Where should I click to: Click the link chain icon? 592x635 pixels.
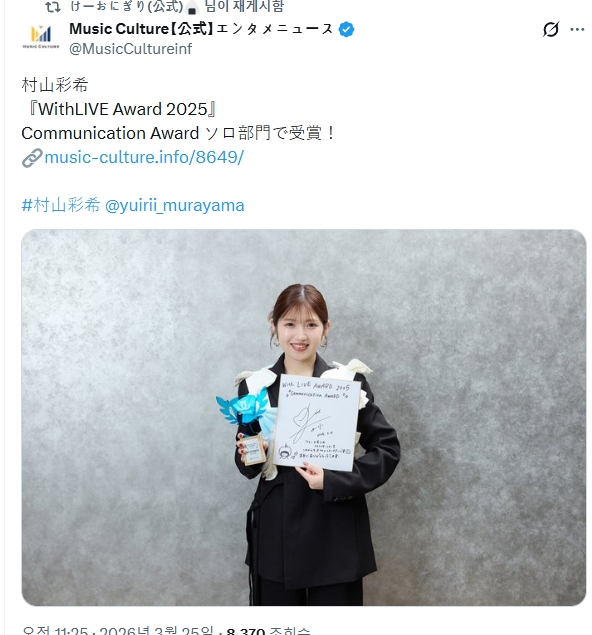(x=32, y=158)
